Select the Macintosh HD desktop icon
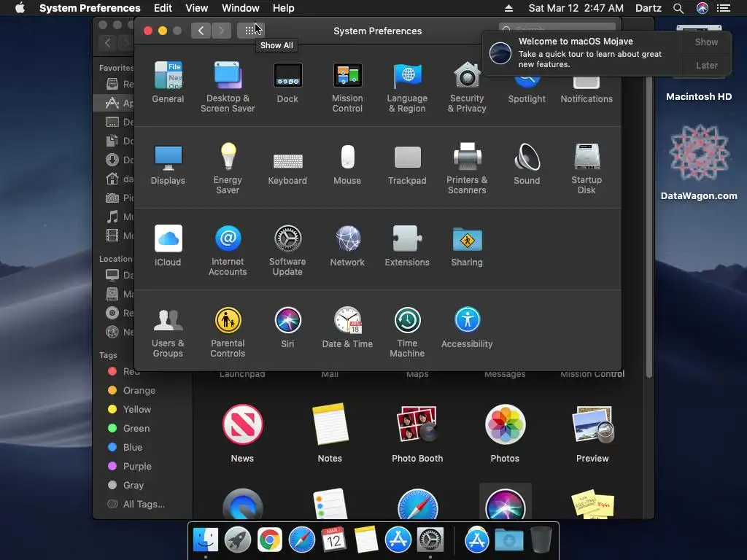Image resolution: width=747 pixels, height=560 pixels. 699,97
